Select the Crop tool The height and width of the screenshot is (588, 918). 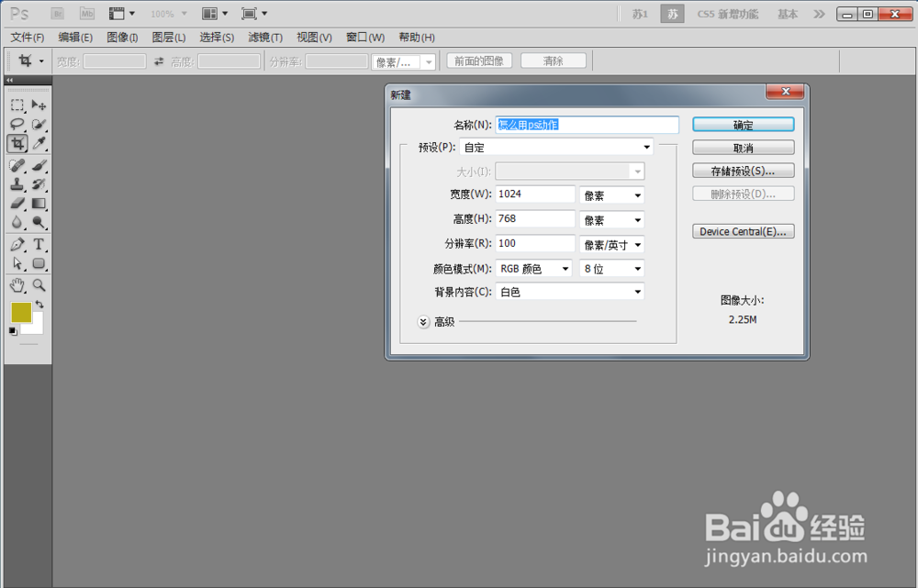click(x=17, y=143)
